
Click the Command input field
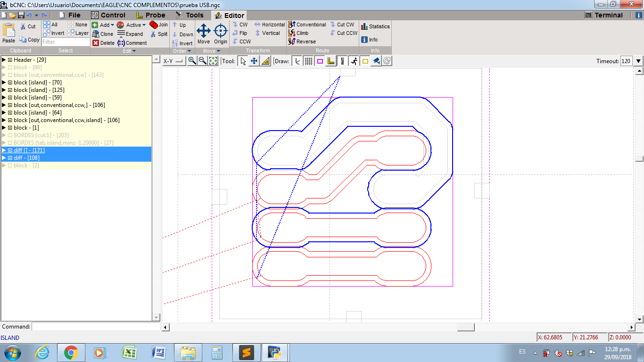96,327
